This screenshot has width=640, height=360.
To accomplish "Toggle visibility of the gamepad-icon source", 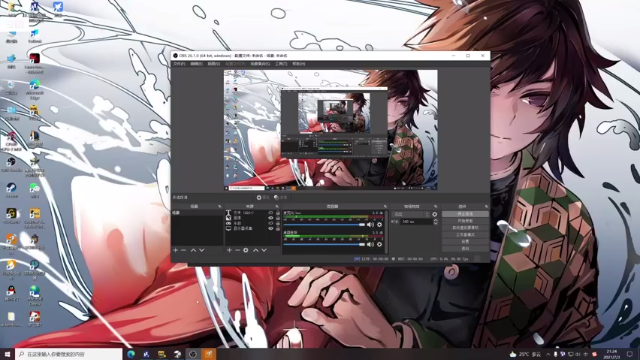I will (270, 223).
